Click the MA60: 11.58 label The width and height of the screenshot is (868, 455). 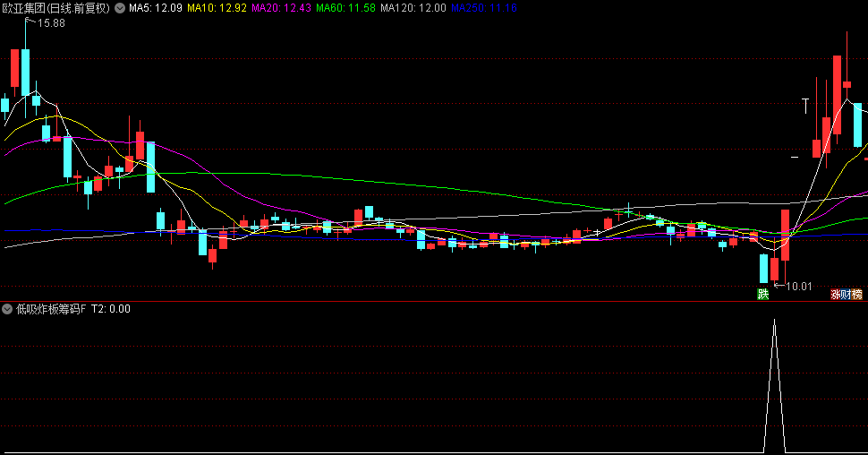point(345,8)
